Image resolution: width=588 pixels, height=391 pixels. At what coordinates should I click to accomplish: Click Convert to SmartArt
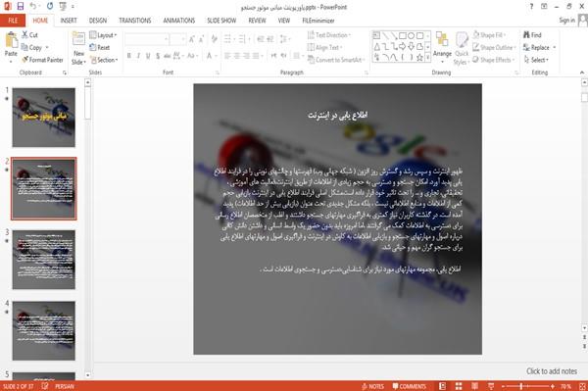click(335, 60)
